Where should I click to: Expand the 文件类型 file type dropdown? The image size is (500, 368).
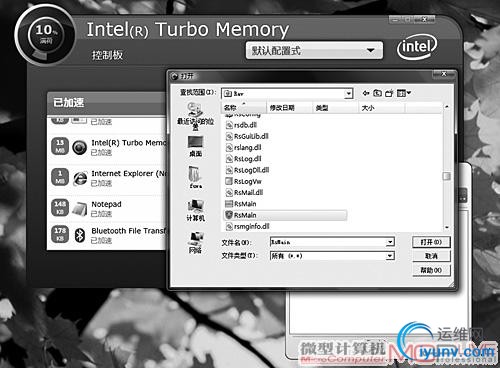390,256
